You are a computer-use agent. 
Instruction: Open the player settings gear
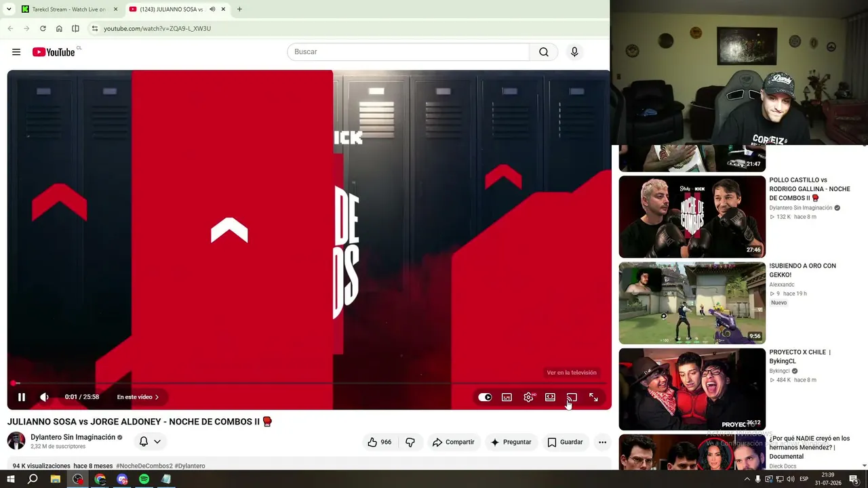click(x=528, y=397)
